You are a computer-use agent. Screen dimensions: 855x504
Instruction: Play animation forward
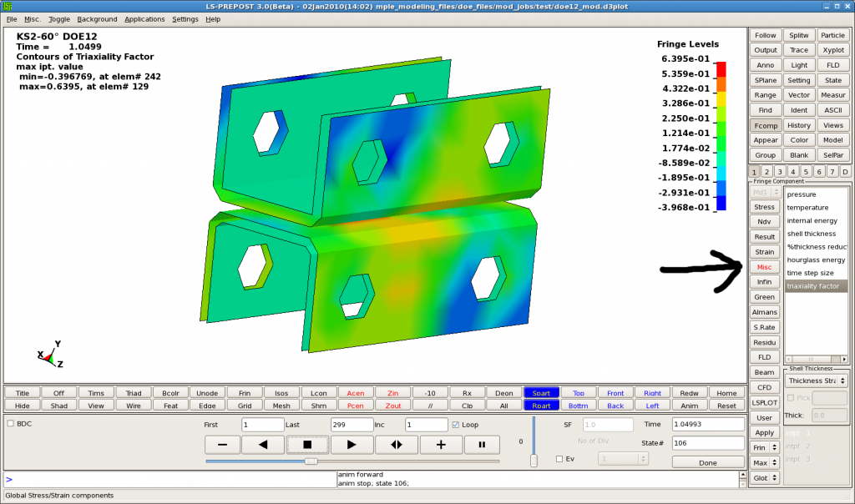352,445
